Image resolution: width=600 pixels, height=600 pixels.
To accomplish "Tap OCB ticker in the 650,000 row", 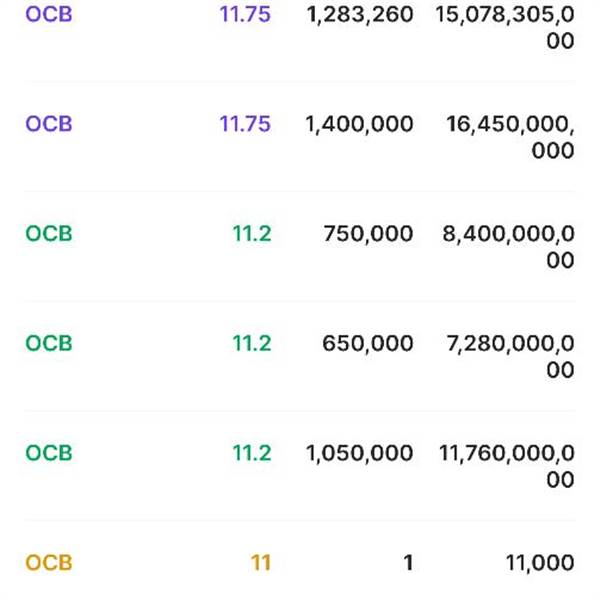I will [49, 343].
